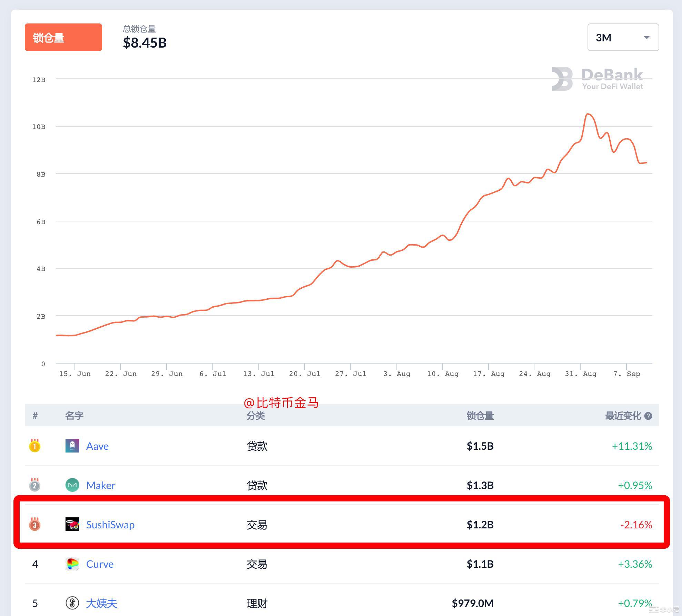Viewport: 682px width, 616px height.
Task: Click the 名字 column header
Action: coord(74,416)
